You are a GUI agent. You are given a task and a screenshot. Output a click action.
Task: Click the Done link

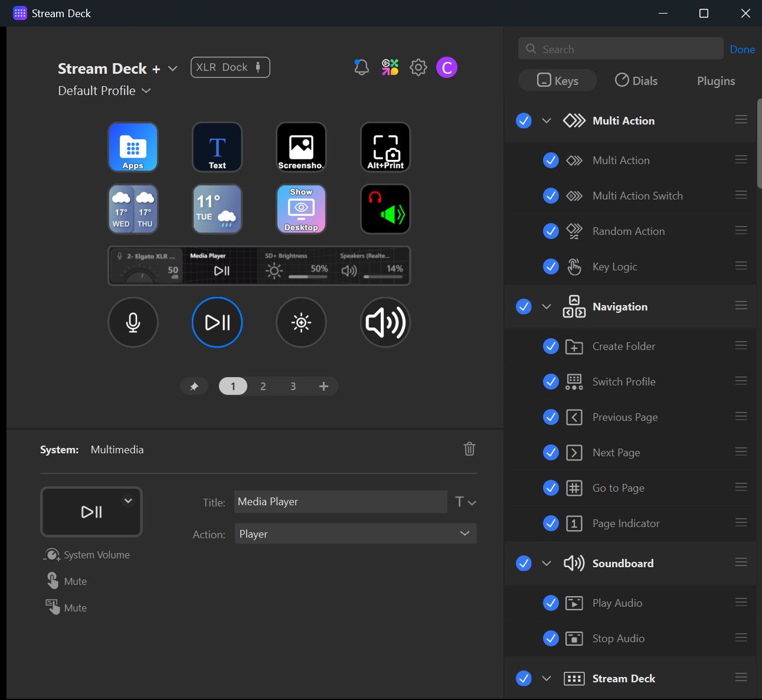coord(742,50)
